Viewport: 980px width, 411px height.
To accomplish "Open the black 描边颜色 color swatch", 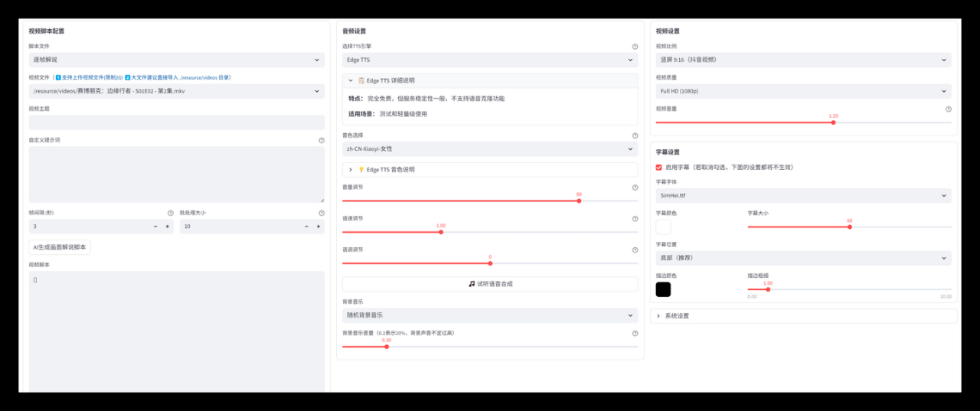I will coord(663,289).
